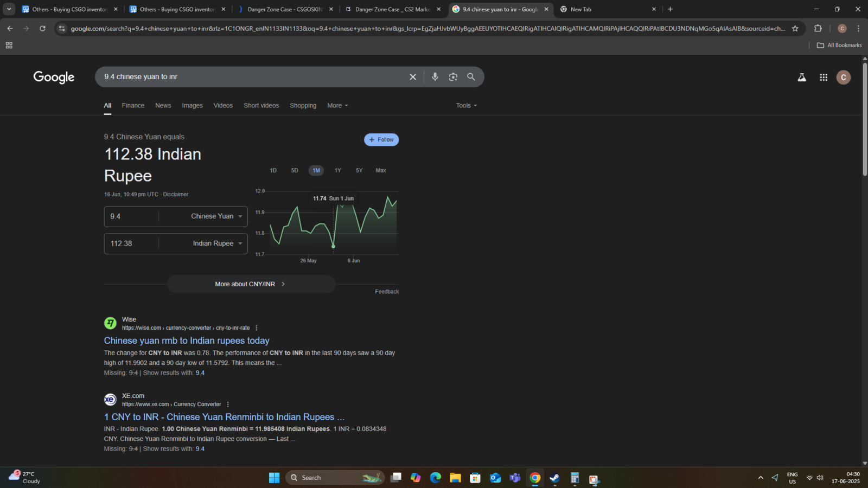Open the Chrome three-dot menu
The height and width of the screenshot is (488, 868).
click(x=858, y=28)
